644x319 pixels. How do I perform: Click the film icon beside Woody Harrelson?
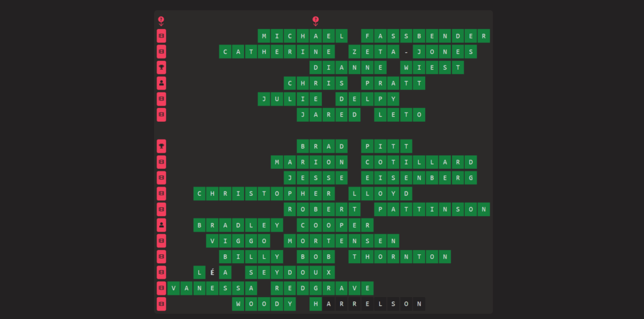tap(162, 304)
